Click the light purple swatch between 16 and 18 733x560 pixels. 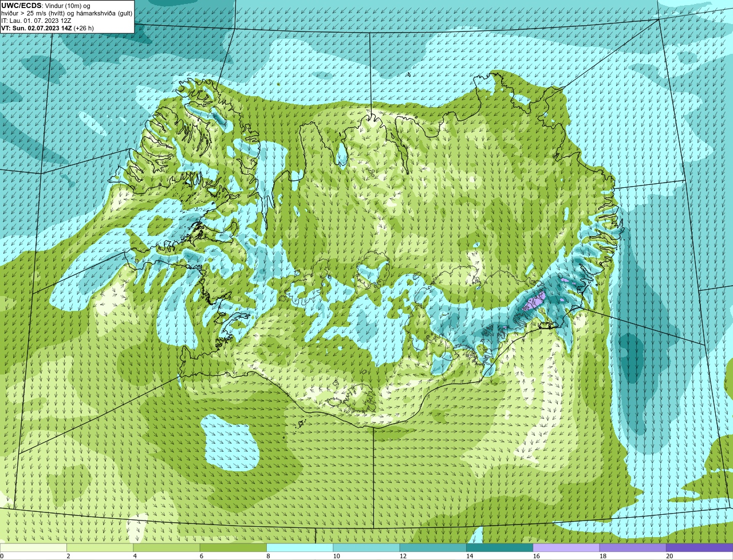566,547
